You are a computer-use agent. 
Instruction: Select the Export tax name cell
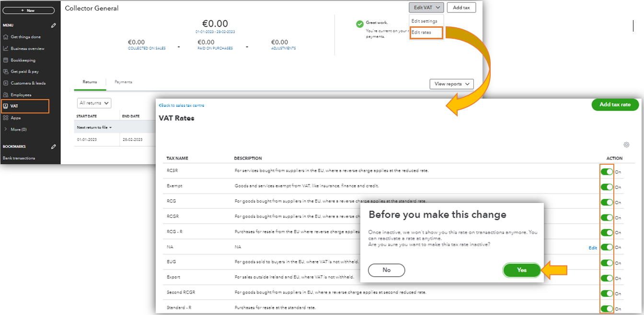(x=173, y=277)
